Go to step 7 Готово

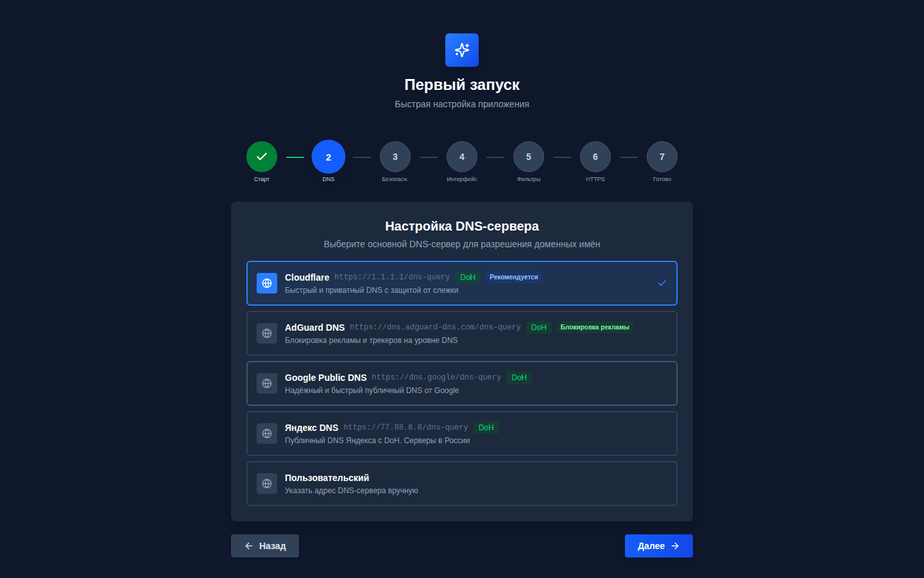[x=662, y=157]
